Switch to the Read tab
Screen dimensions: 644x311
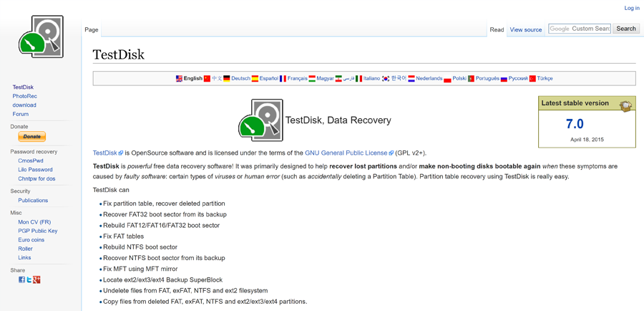[497, 29]
